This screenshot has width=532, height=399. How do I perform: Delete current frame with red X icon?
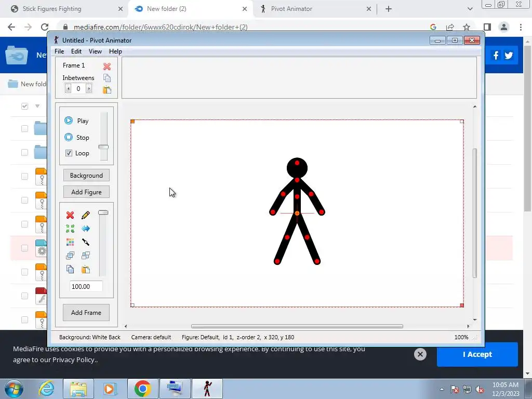[107, 66]
